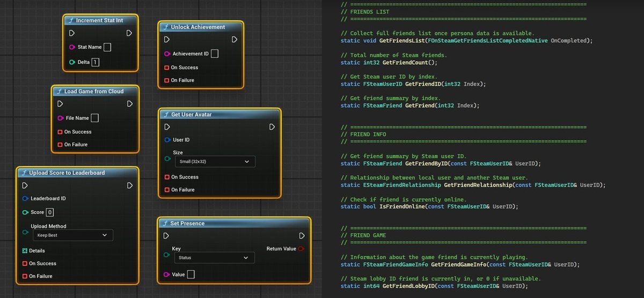Image resolution: width=644 pixels, height=298 pixels.
Task: Click the output exec pin on Get User Avatar
Action: click(272, 127)
